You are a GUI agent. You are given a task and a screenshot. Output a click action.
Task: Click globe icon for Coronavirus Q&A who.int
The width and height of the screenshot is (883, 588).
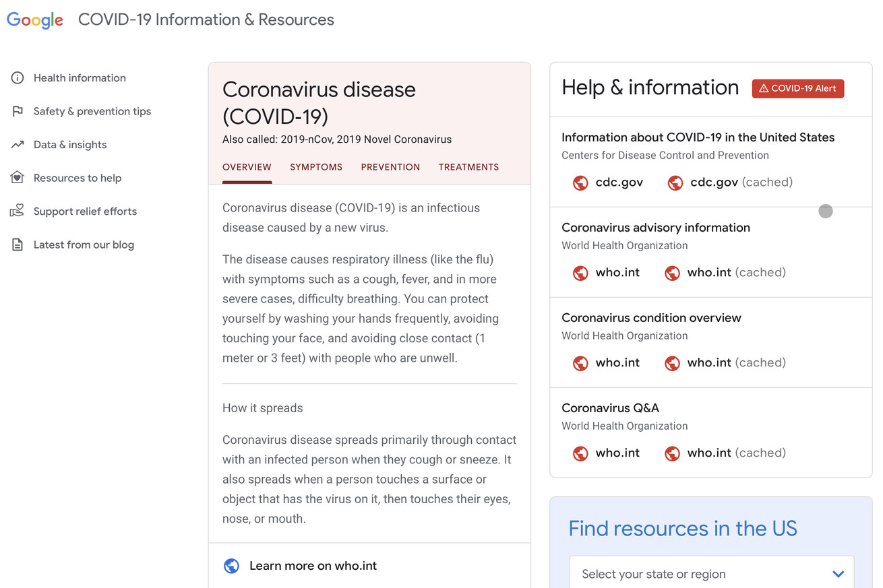pyautogui.click(x=580, y=453)
